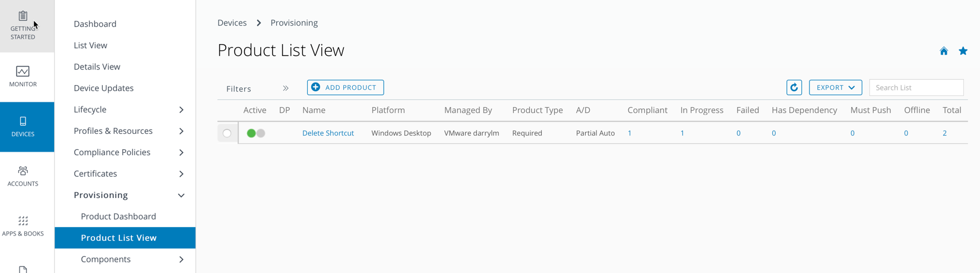Open the Delete Shortcut product link
This screenshot has height=273, width=980.
328,133
